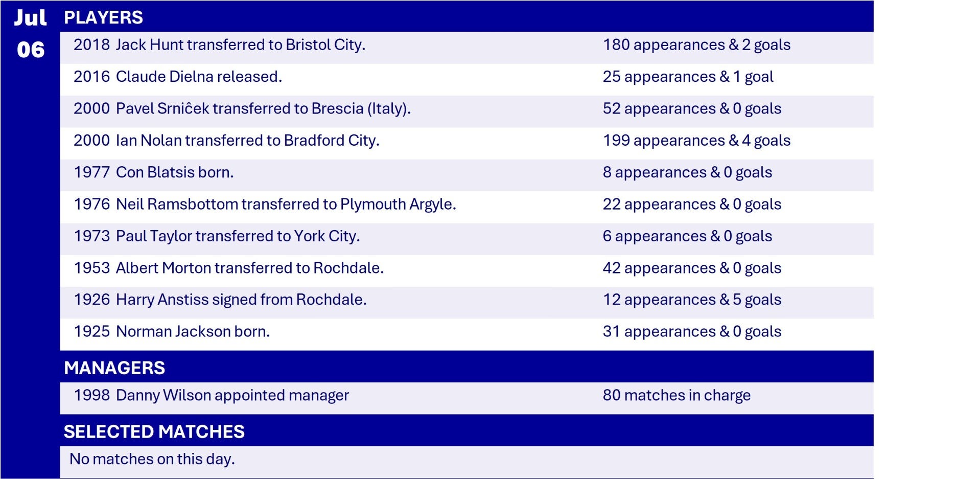Click the SELECTED MATCHES section header
Image resolution: width=980 pixels, height=479 pixels.
[154, 432]
